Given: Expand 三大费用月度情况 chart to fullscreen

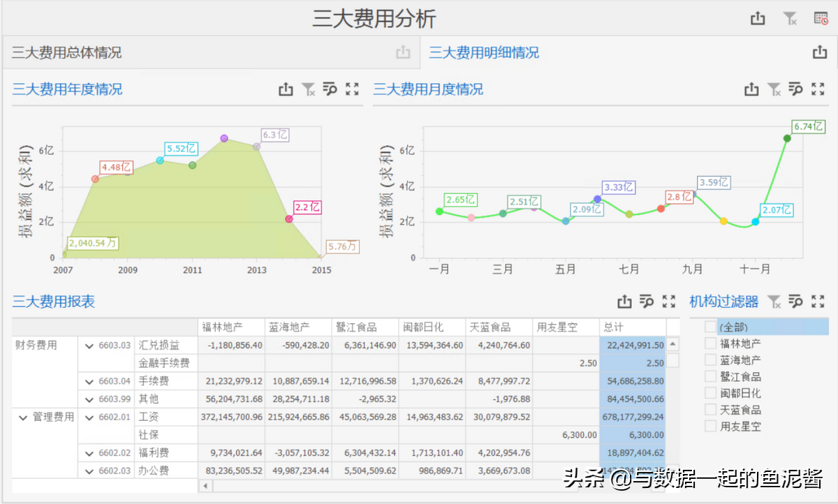Looking at the screenshot, I should [818, 89].
